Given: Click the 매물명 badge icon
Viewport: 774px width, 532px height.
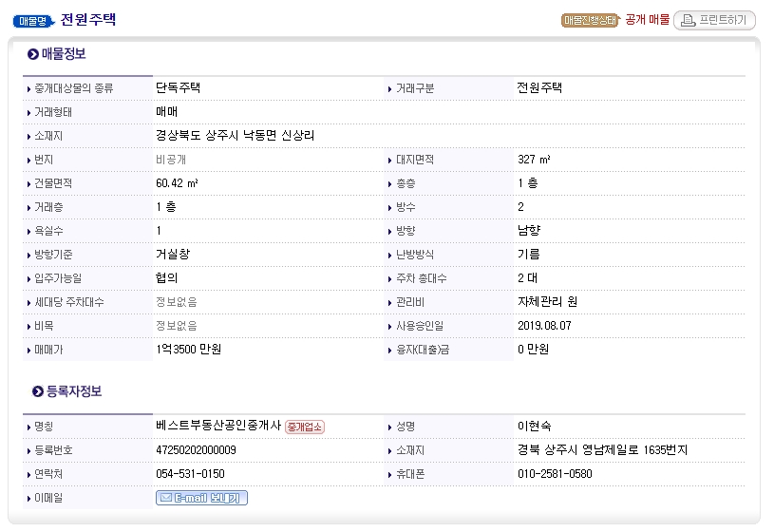Looking at the screenshot, I should [33, 21].
